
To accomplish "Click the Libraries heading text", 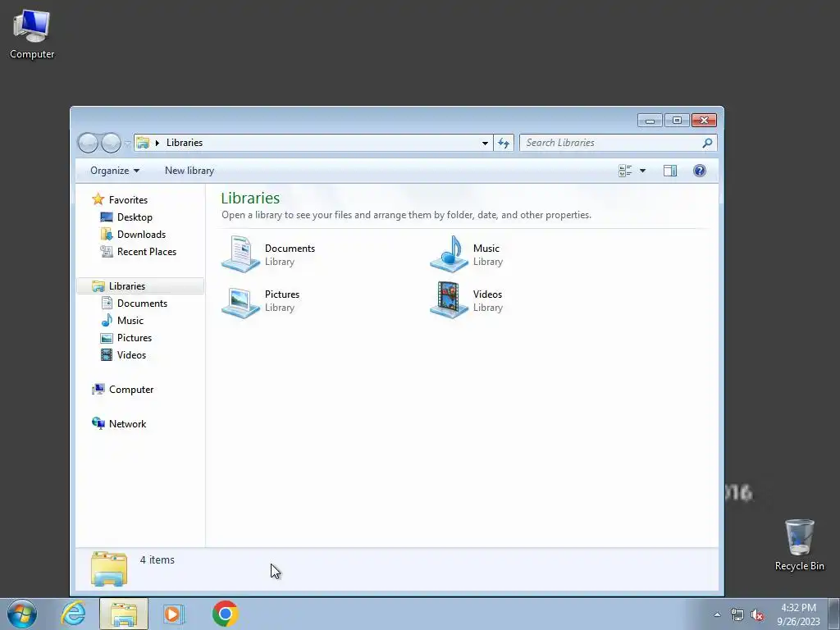I will 250,198.
